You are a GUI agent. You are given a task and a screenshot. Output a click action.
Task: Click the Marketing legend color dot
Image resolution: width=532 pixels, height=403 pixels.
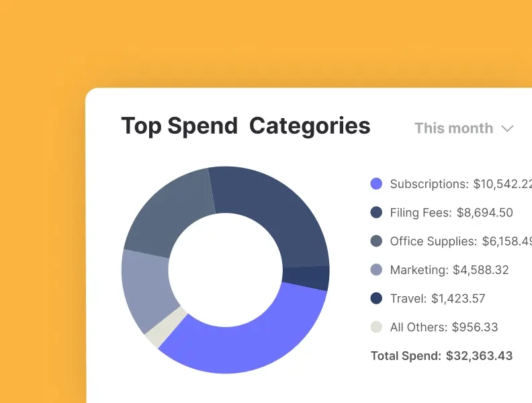tap(376, 270)
